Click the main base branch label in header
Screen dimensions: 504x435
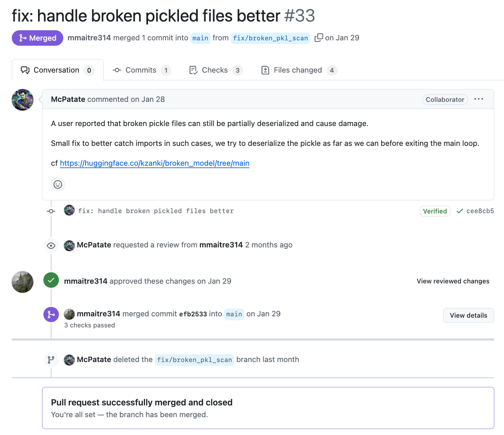(201, 38)
